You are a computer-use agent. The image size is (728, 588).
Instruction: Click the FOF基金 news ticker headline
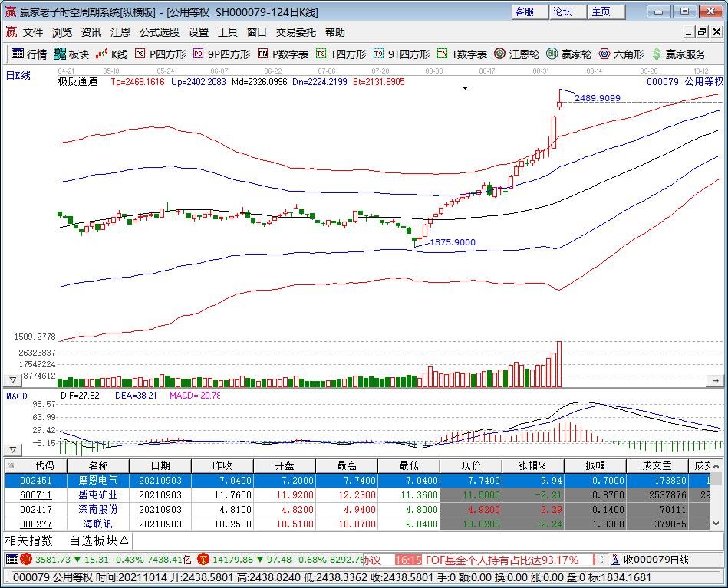point(502,560)
